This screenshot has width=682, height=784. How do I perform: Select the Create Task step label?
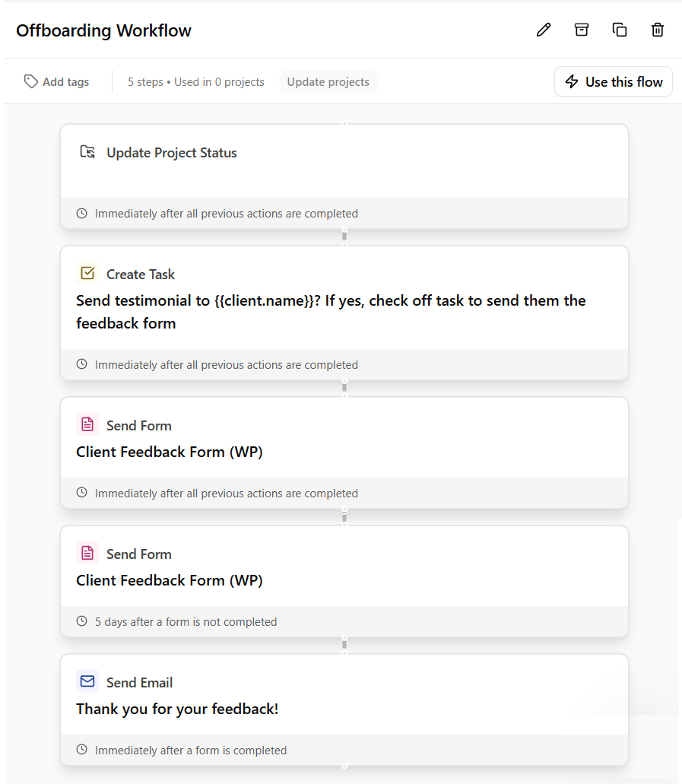(141, 275)
